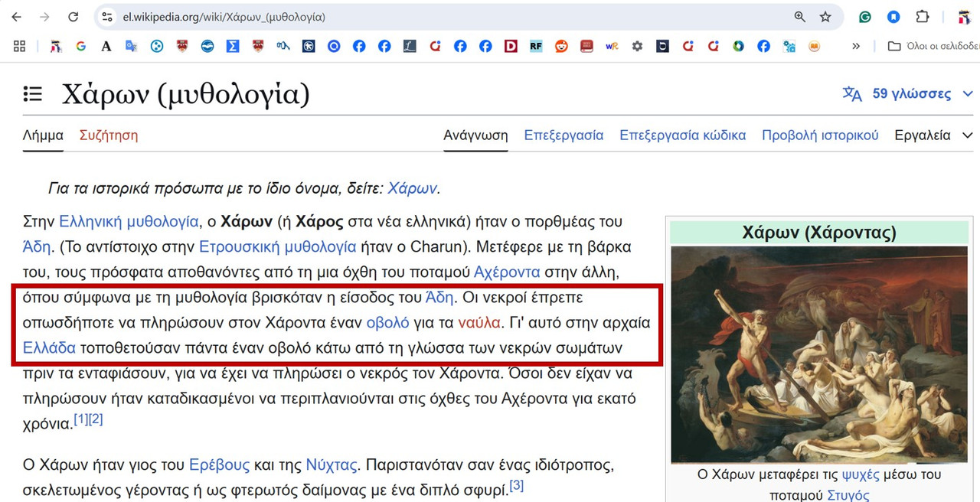
Task: Go back with the browser back arrow
Action: point(17,17)
